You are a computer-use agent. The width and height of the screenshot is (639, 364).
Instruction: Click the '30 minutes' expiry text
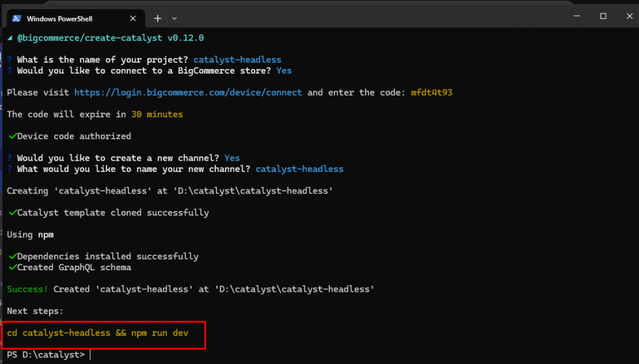pos(156,114)
